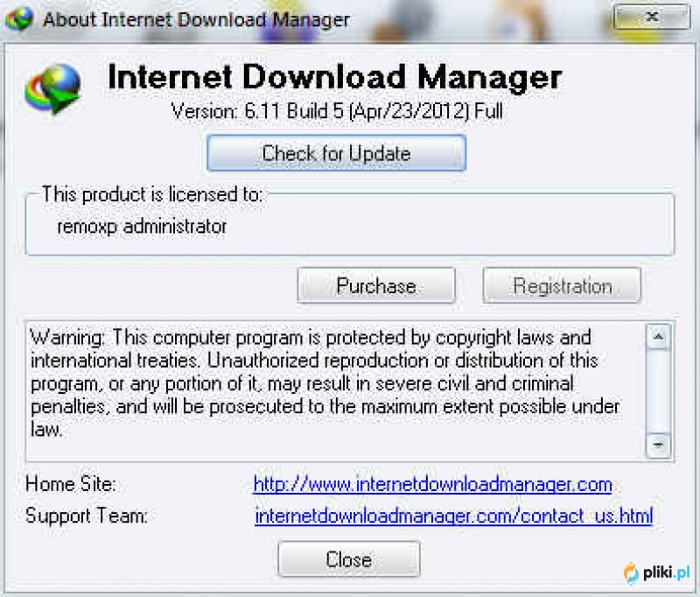
Task: Open the Purchase button
Action: 376,285
